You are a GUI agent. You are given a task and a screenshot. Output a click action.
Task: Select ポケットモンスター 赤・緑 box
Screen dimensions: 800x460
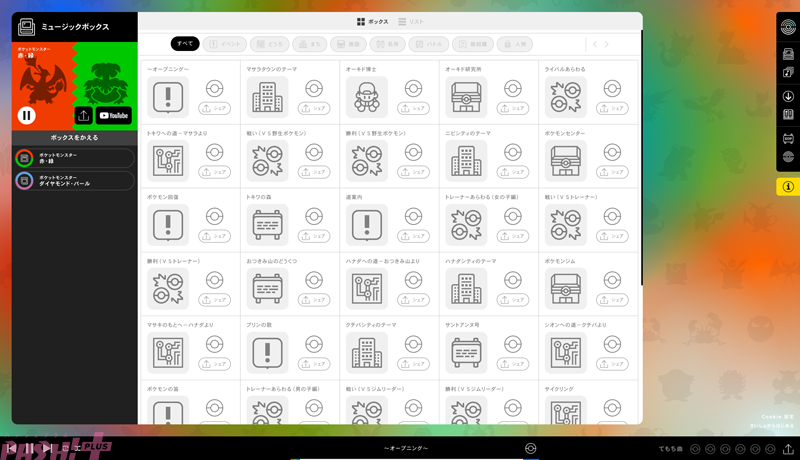pyautogui.click(x=73, y=157)
